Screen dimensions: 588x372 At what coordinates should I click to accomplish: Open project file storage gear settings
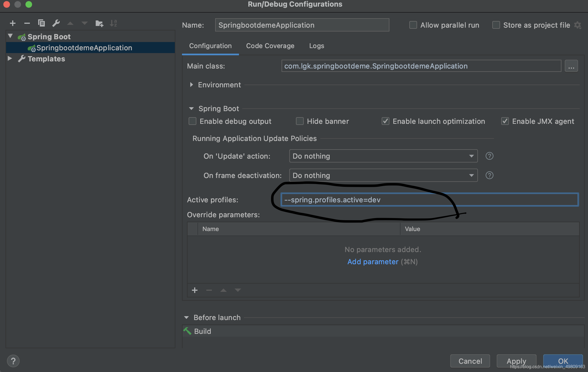[x=577, y=25]
